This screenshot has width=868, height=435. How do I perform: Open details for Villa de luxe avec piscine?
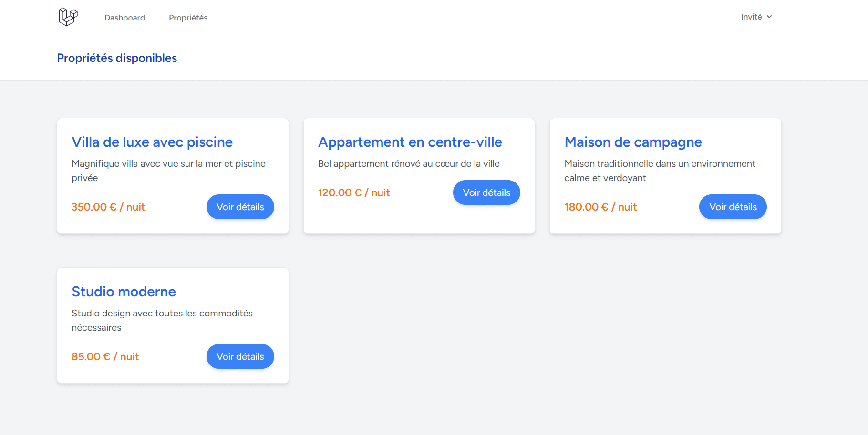[240, 207]
